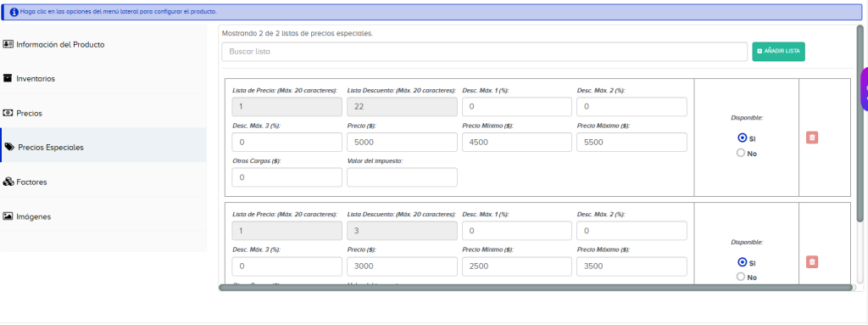Image resolution: width=868 pixels, height=325 pixels.
Task: Click the blue banner instruction text
Action: (119, 12)
